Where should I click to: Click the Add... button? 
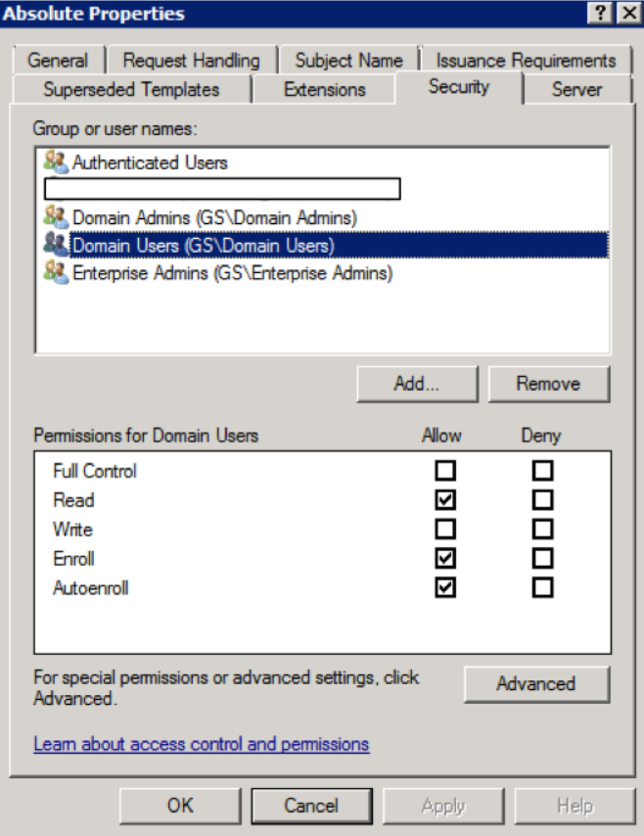point(416,384)
